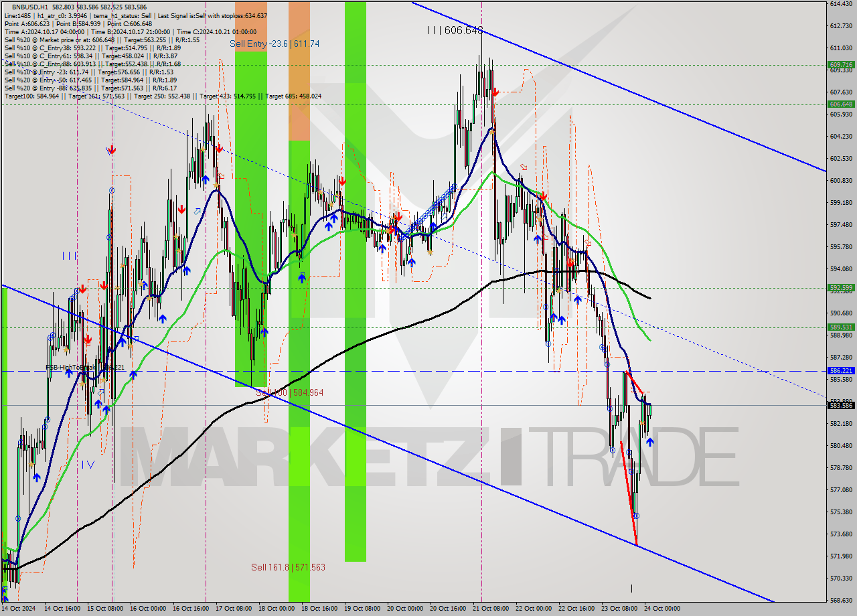Click the 595.780 price axis label

coord(841,247)
